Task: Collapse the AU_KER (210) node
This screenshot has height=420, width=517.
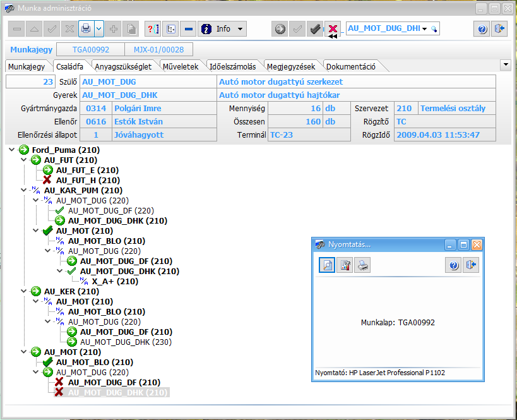Action: click(x=24, y=291)
